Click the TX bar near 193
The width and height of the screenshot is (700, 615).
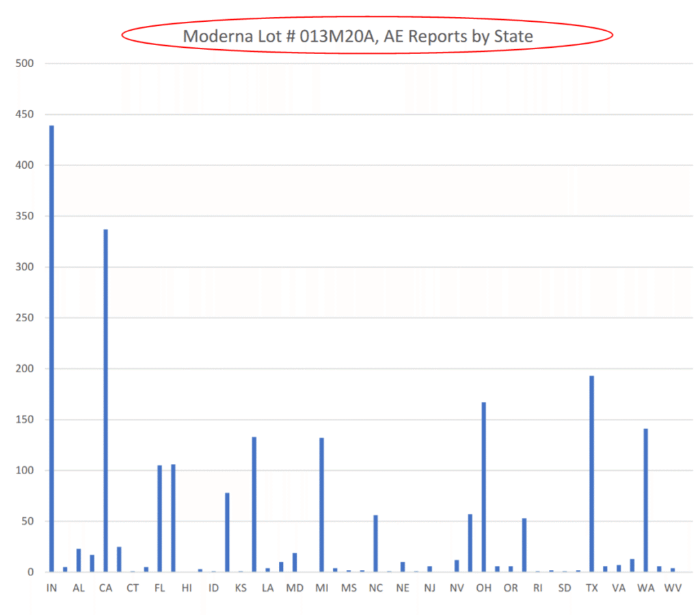point(592,474)
